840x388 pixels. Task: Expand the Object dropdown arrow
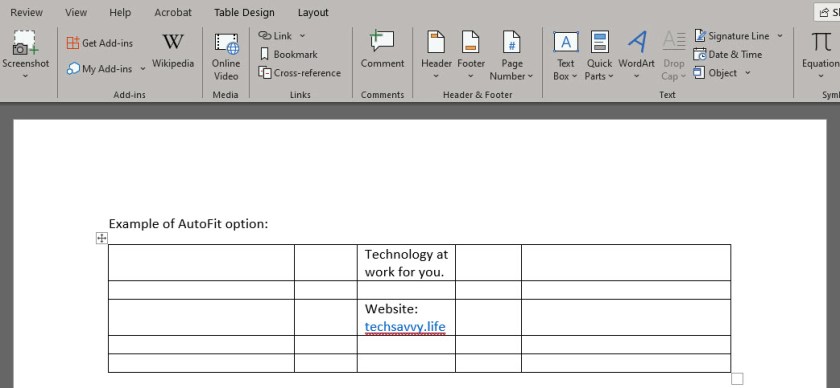[x=747, y=72]
